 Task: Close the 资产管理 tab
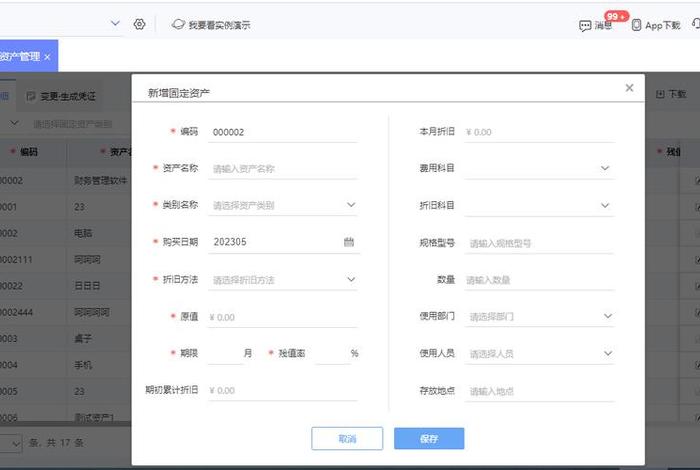tap(47, 57)
